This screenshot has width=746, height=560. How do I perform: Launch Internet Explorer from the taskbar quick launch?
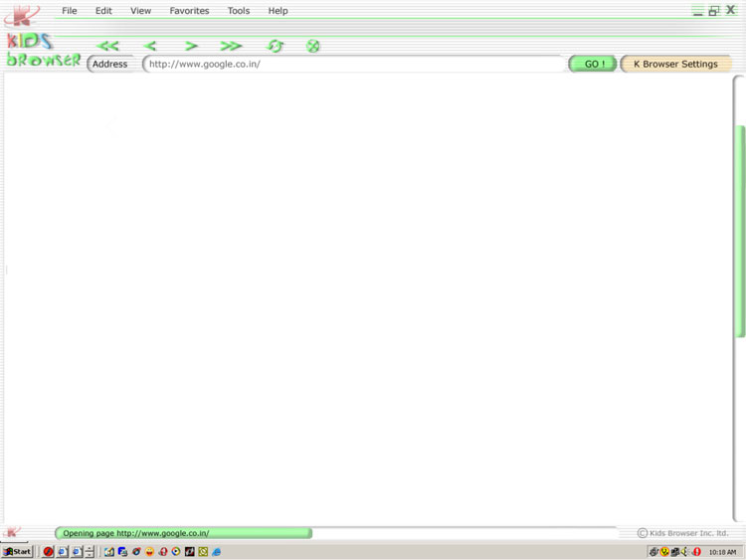tap(216, 552)
